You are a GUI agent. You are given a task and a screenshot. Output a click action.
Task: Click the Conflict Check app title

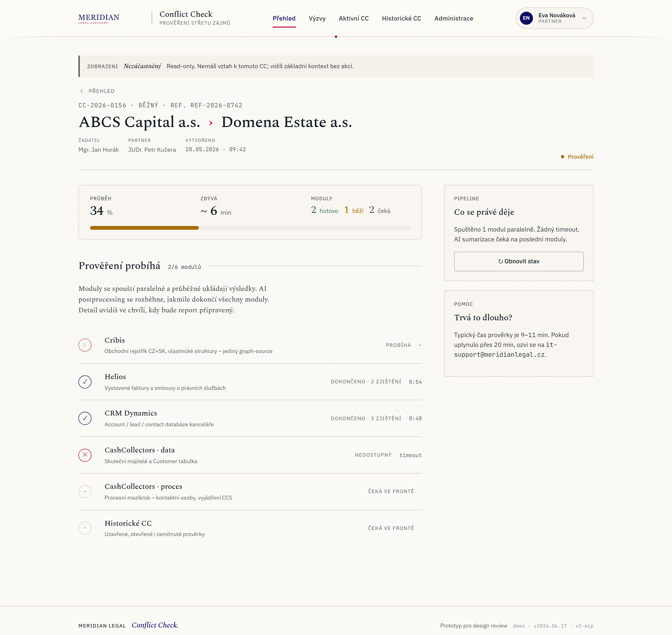186,14
